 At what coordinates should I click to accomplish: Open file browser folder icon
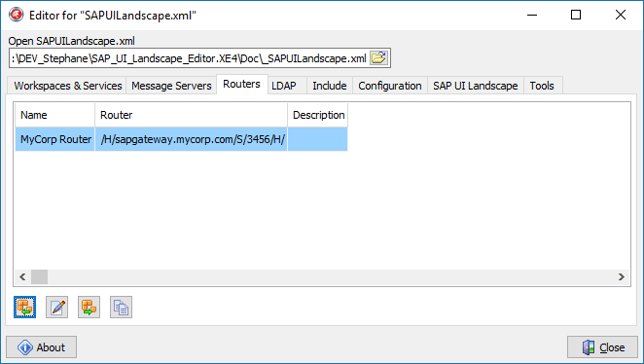coord(378,58)
